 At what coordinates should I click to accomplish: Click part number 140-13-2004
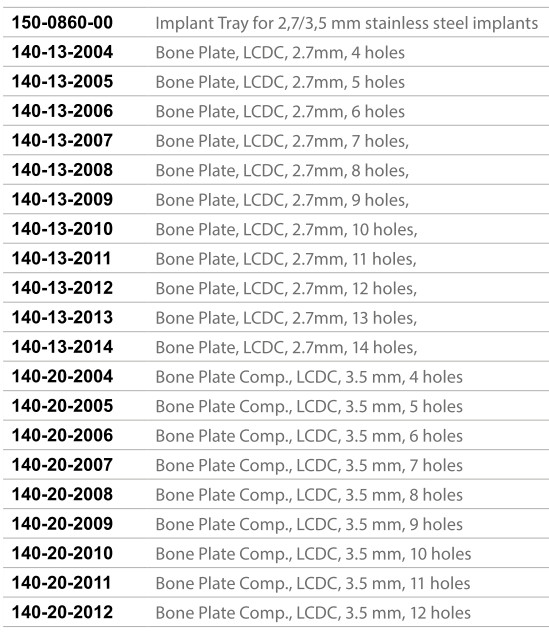(x=62, y=52)
